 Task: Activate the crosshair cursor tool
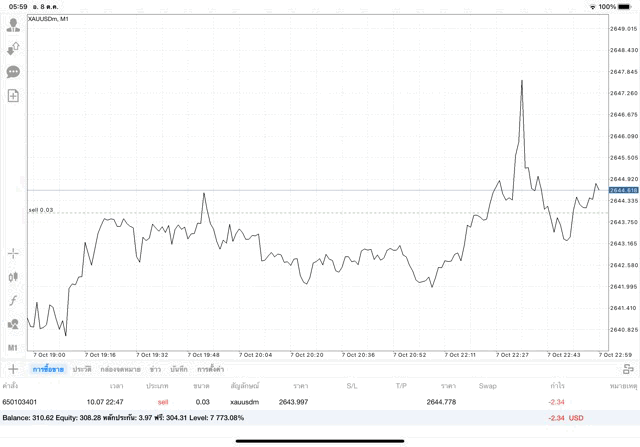(x=13, y=254)
